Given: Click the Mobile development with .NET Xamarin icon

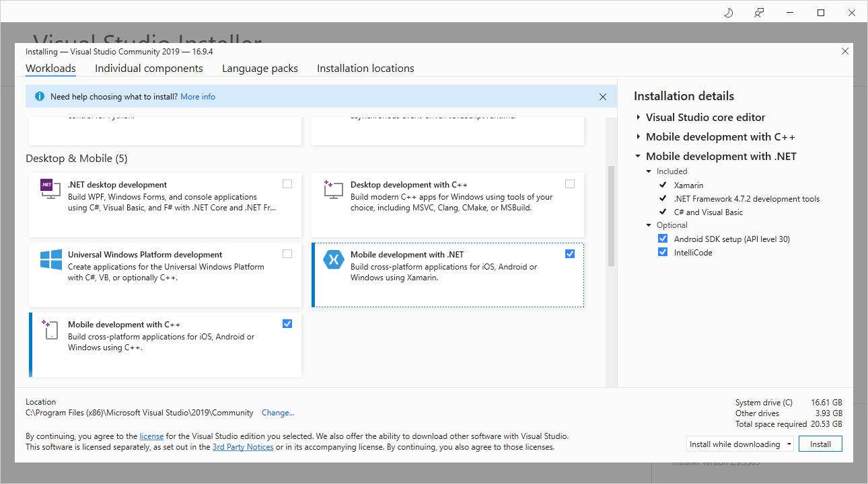Looking at the screenshot, I should pyautogui.click(x=332, y=259).
